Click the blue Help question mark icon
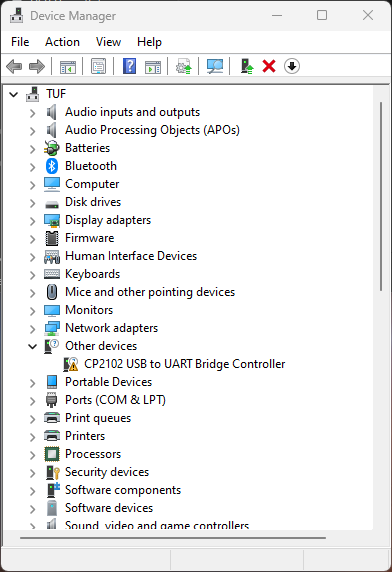The height and width of the screenshot is (572, 392). coord(129,66)
